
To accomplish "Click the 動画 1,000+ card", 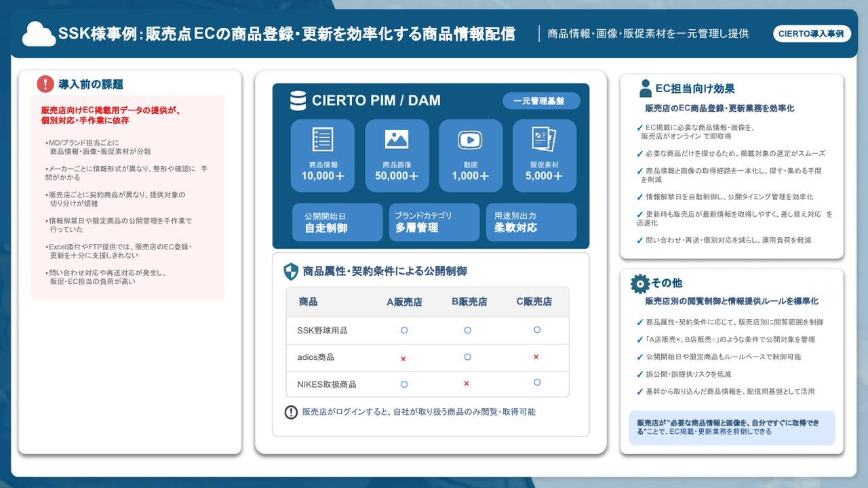I will click(471, 156).
